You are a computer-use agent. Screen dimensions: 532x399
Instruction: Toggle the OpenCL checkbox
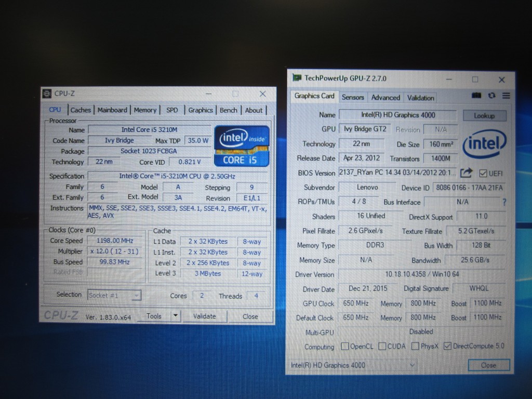point(345,346)
